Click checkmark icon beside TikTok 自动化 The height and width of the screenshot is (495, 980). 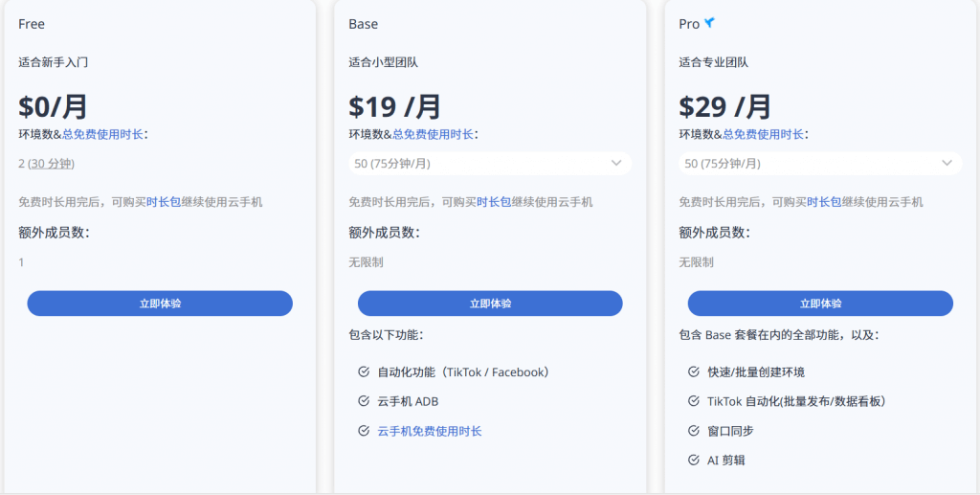point(694,401)
